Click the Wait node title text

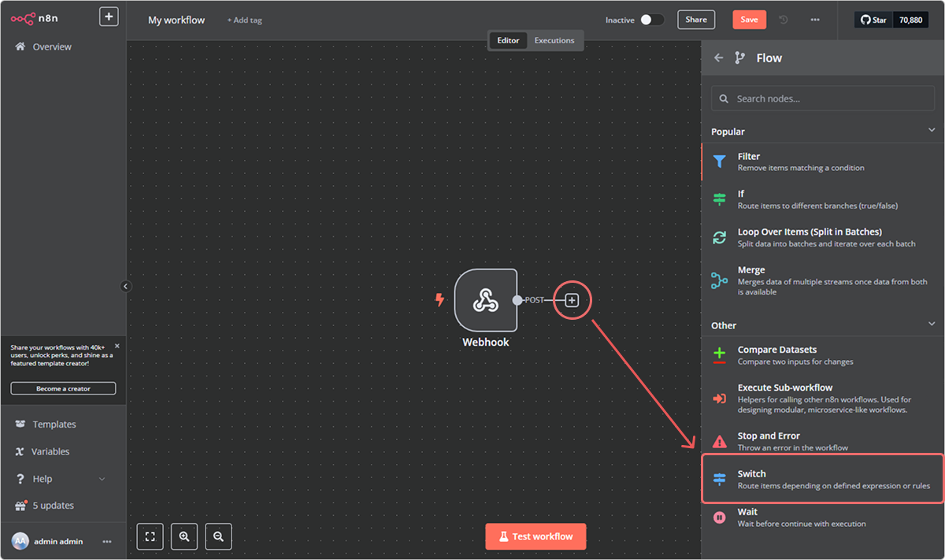pos(747,512)
